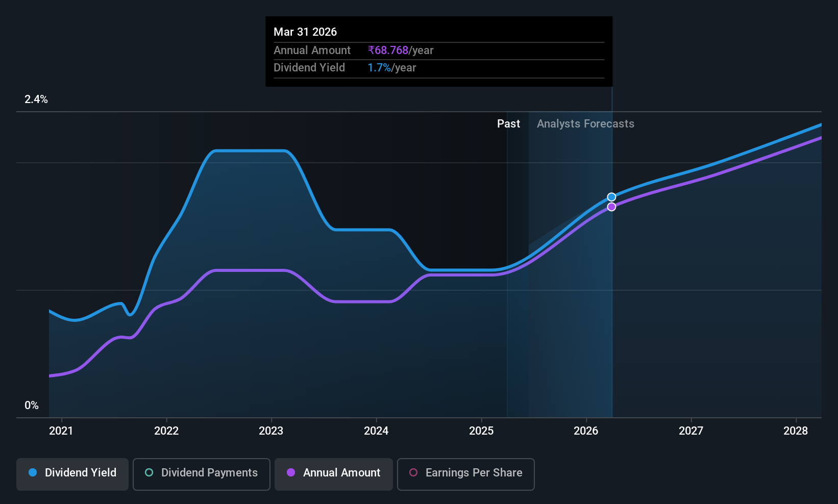
Task: Toggle the Dividend Yield legend button
Action: pyautogui.click(x=72, y=474)
